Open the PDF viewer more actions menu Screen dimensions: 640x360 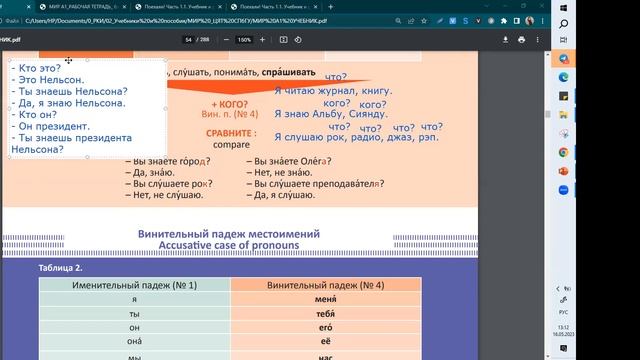[x=538, y=40]
